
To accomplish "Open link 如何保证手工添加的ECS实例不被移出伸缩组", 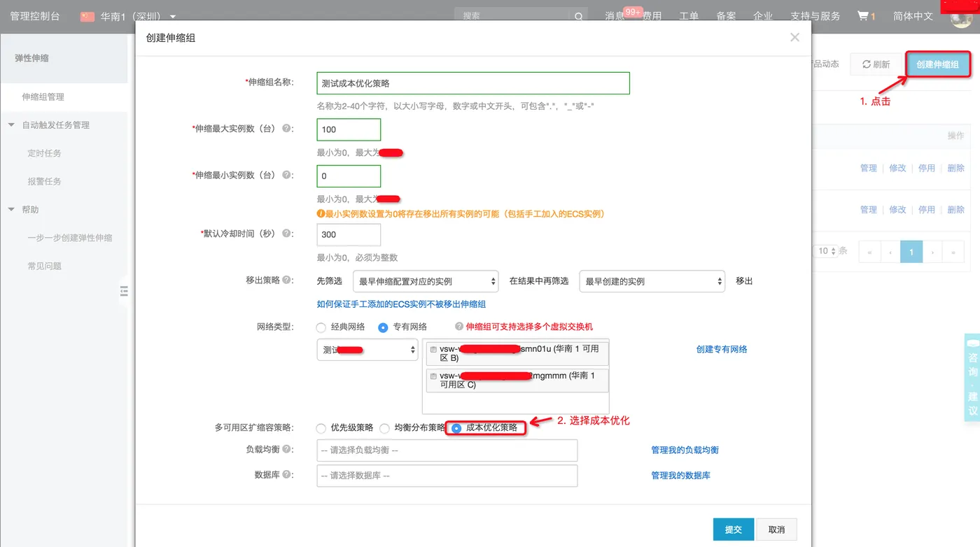I will point(401,304).
